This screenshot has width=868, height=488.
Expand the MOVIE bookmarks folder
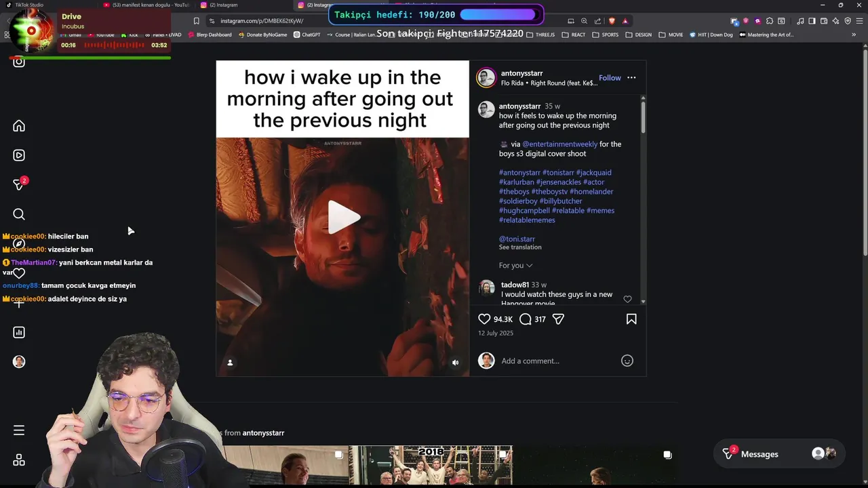pos(671,35)
